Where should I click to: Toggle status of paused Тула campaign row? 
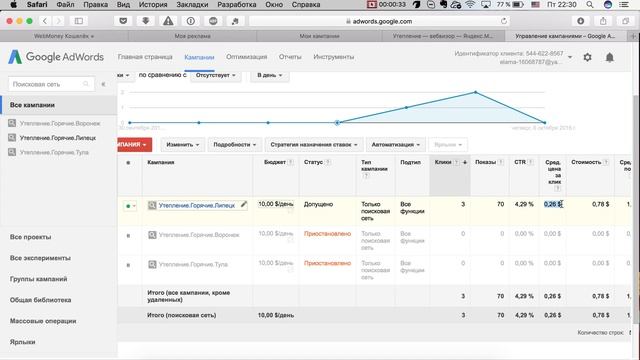(128, 265)
